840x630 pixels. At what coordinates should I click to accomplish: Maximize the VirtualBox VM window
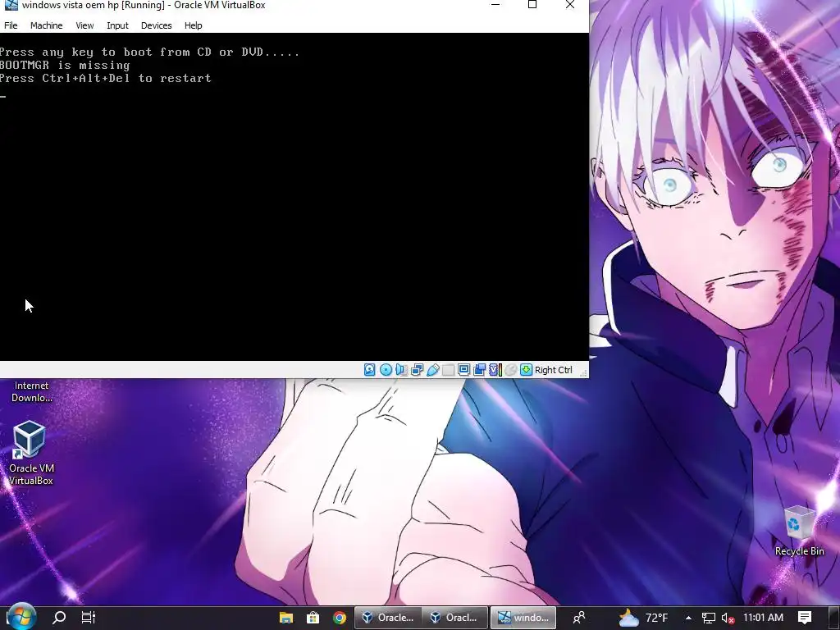click(x=532, y=5)
